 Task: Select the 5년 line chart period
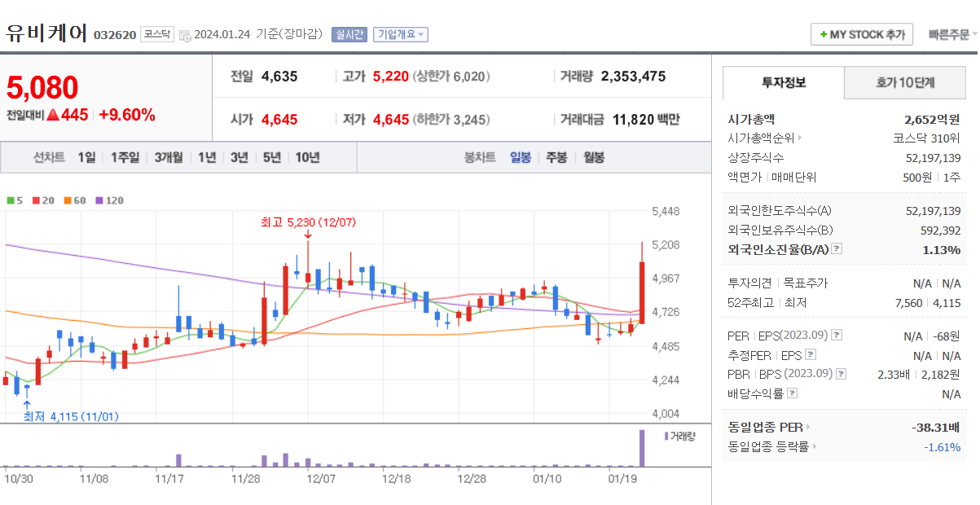[x=271, y=157]
